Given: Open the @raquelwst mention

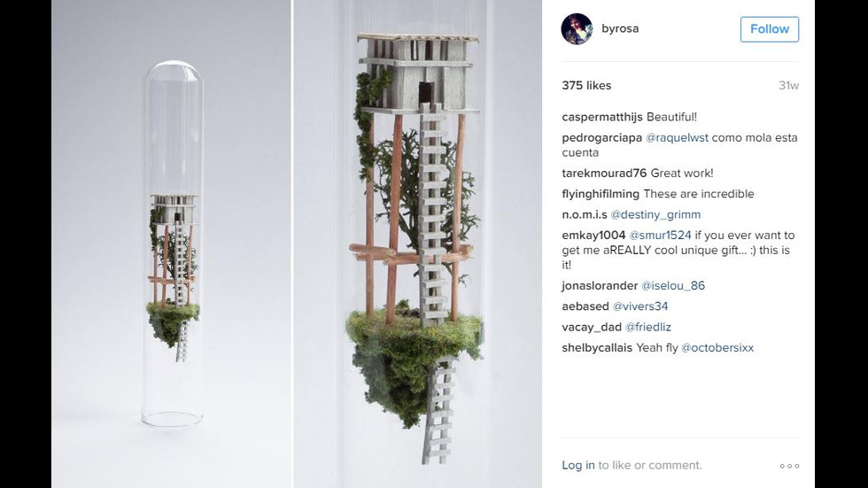Looking at the screenshot, I should pyautogui.click(x=677, y=138).
